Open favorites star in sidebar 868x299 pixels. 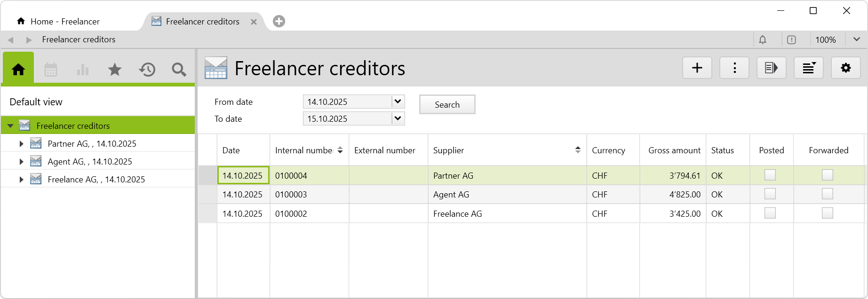[115, 70]
